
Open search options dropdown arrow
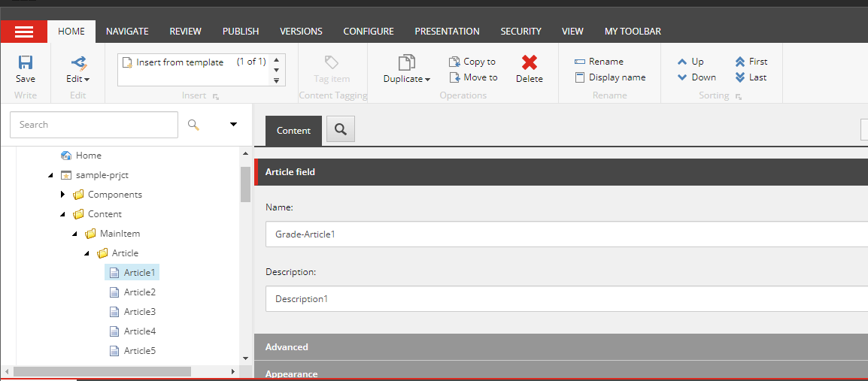tap(234, 125)
